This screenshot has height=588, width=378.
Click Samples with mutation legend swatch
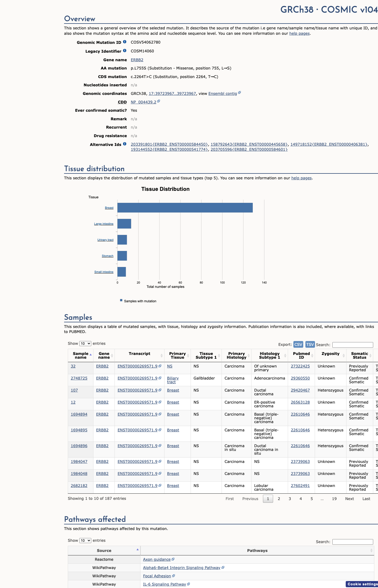121,300
